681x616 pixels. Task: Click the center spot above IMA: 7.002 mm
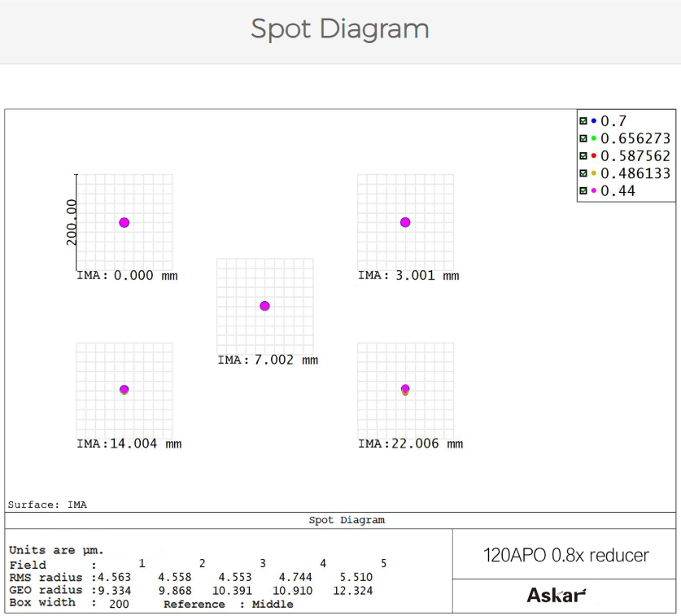click(x=264, y=306)
